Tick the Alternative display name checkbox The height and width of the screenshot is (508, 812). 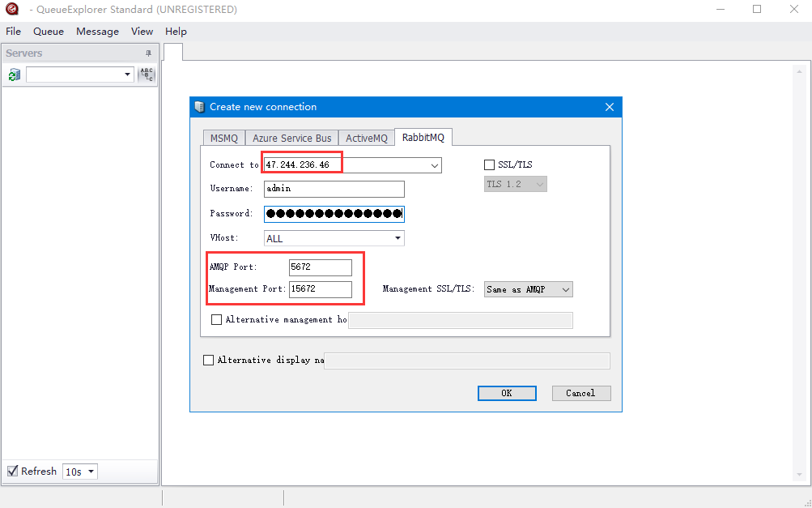point(209,361)
